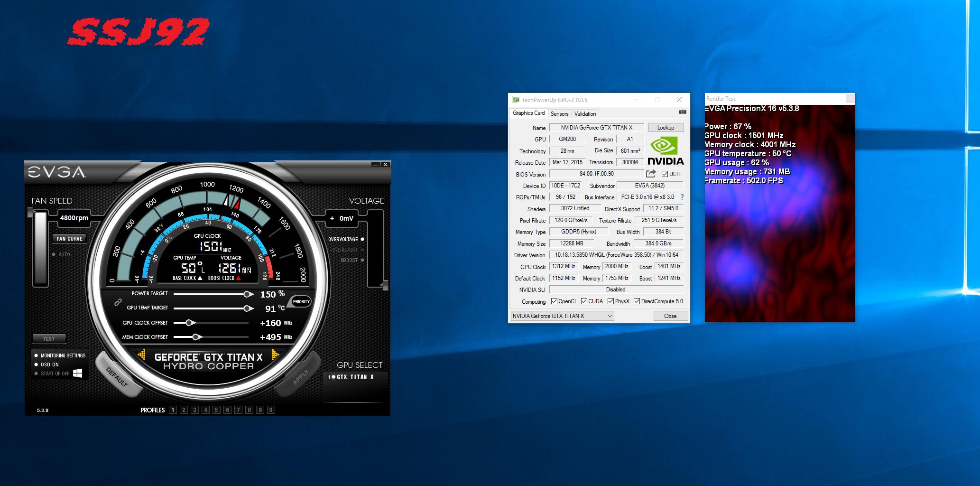Click the Render Test window title

[x=721, y=99]
